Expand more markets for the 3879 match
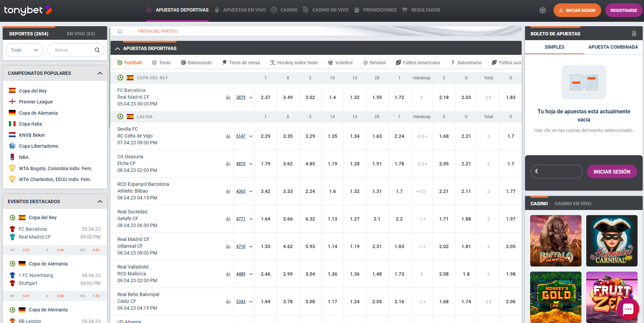Image resolution: width=644 pixels, height=323 pixels. 251,97
